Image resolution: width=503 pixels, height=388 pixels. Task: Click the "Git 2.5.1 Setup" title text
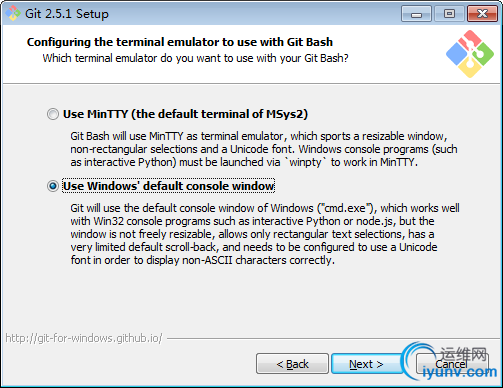point(67,14)
